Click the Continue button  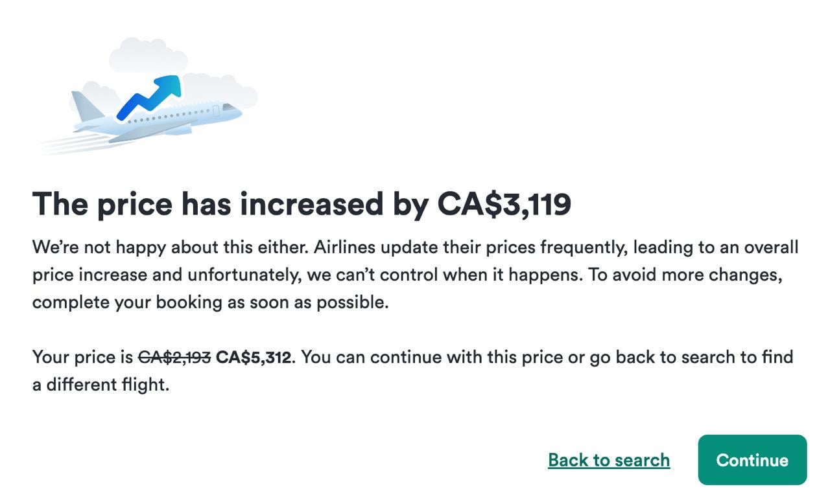[x=752, y=460]
